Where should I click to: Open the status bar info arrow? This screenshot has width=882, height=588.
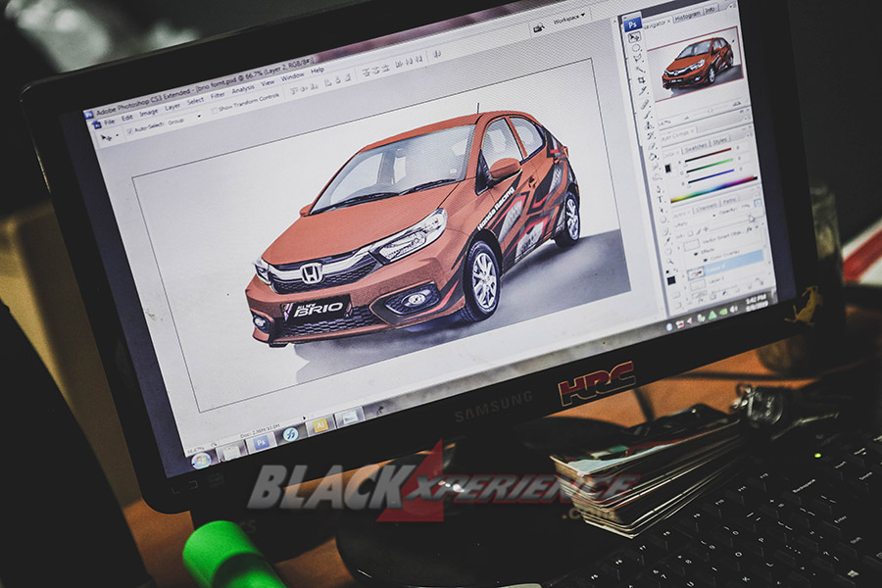coord(305,419)
